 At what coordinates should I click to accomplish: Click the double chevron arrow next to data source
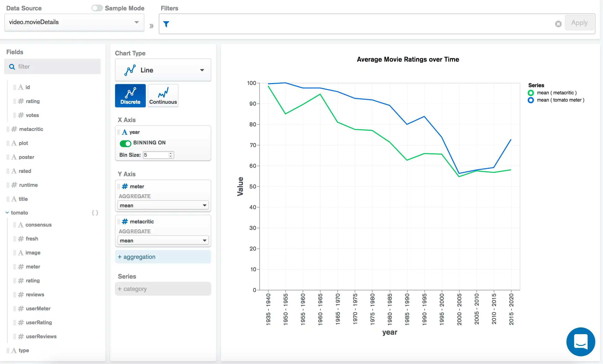pos(152,26)
